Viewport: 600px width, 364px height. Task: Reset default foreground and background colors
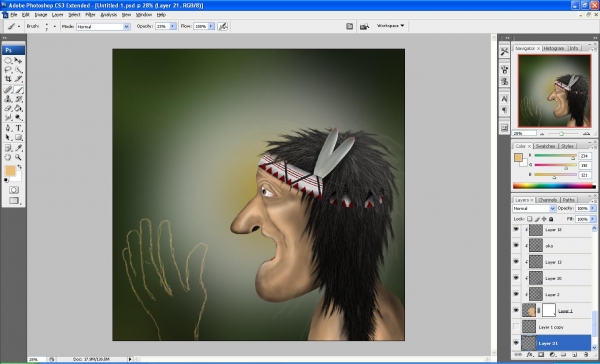pos(6,180)
